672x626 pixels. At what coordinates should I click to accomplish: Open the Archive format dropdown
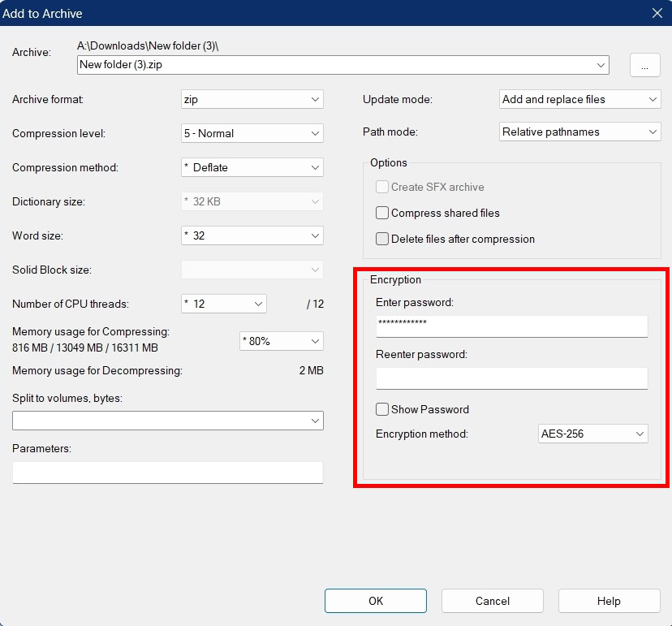click(x=314, y=99)
